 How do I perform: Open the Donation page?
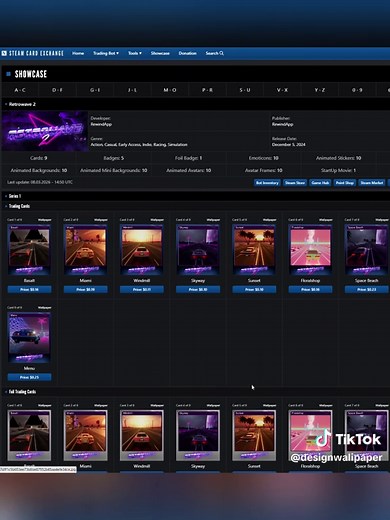[187, 53]
